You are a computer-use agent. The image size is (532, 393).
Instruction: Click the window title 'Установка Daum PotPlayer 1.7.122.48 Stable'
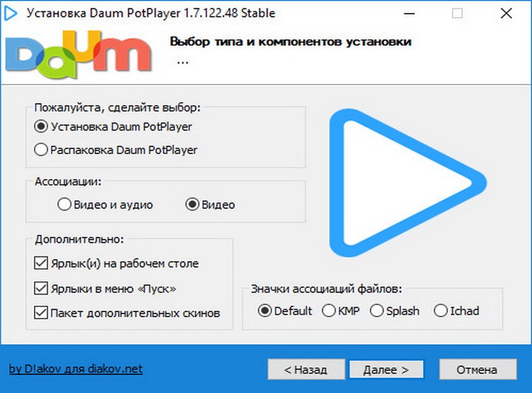[x=151, y=13]
